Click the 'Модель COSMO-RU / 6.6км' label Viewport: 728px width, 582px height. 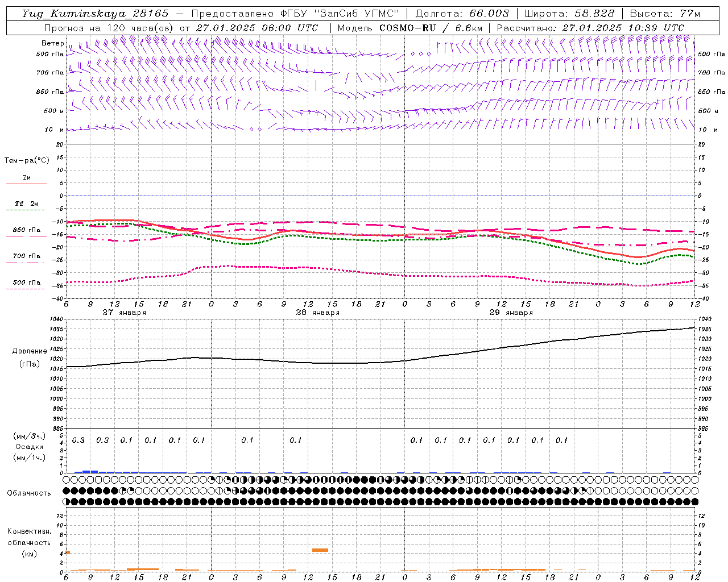point(410,28)
